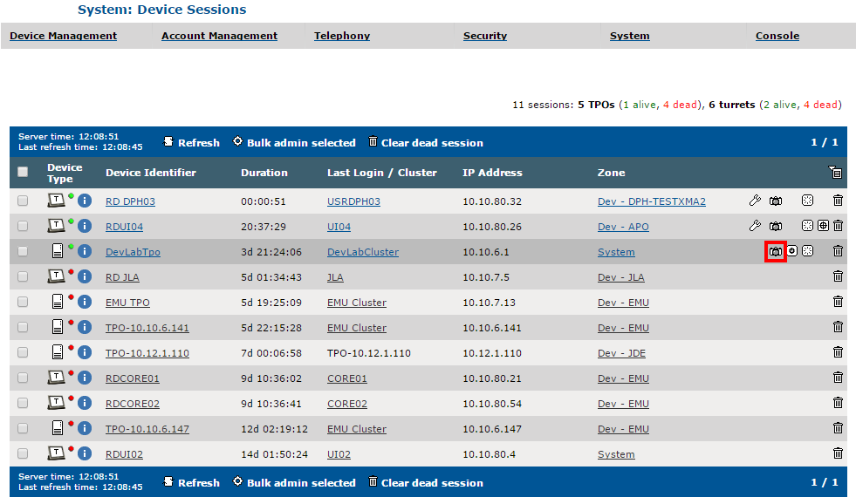The width and height of the screenshot is (856, 504).
Task: Select the duration 14d 01:50:24
Action: pyautogui.click(x=274, y=453)
